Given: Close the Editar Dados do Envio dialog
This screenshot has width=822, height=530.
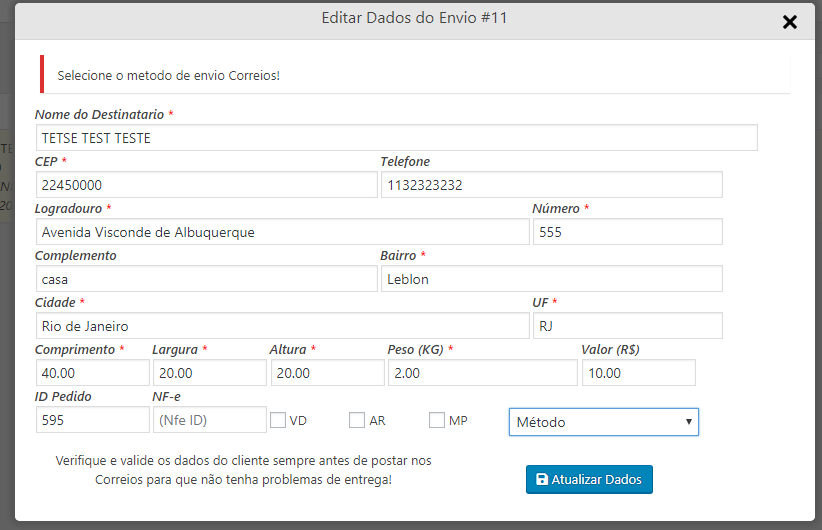Looking at the screenshot, I should [789, 22].
